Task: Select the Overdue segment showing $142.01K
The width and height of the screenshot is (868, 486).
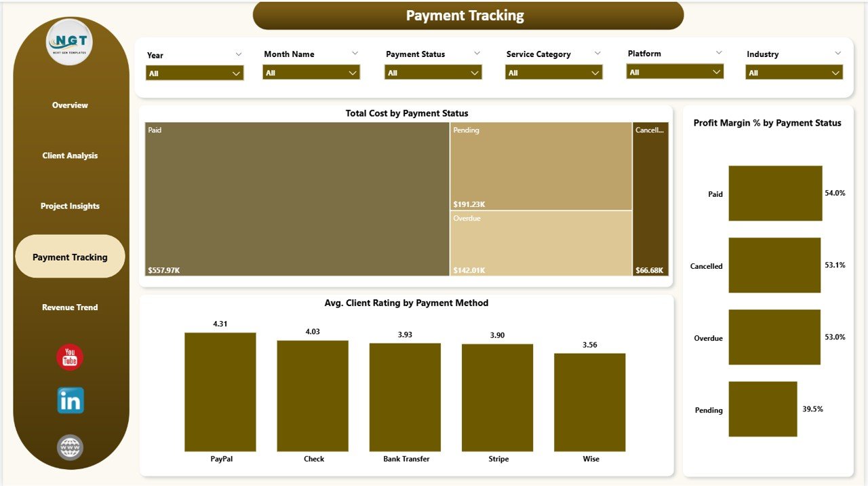Action: 540,244
